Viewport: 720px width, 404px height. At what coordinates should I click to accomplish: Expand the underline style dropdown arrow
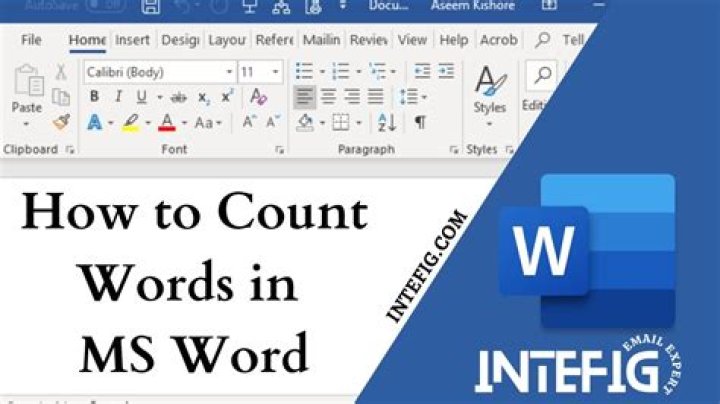[160, 97]
